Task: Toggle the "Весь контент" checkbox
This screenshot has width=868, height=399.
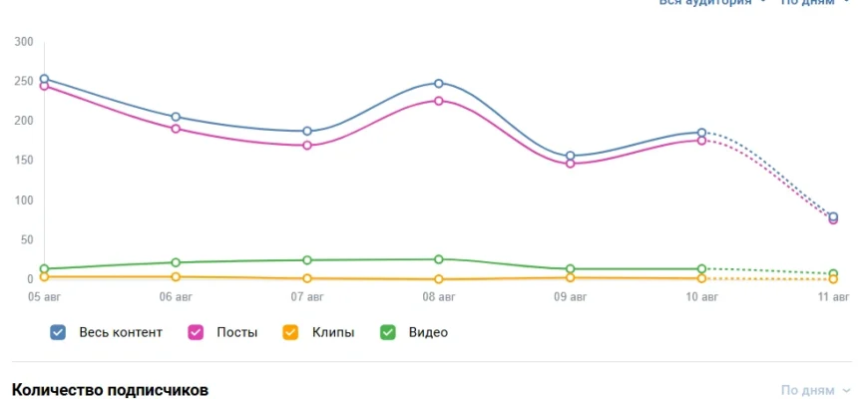Action: pyautogui.click(x=58, y=332)
